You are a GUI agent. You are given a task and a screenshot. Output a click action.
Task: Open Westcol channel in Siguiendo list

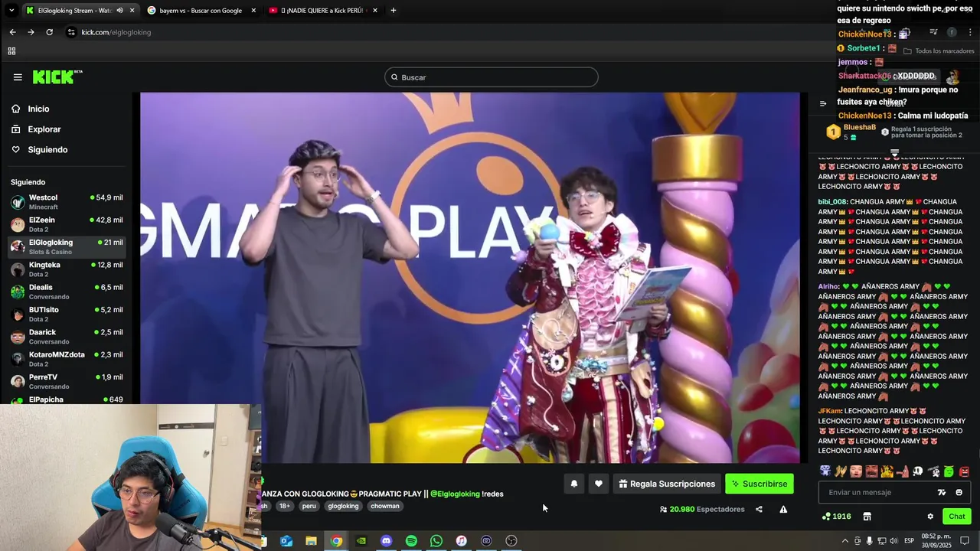pyautogui.click(x=66, y=202)
